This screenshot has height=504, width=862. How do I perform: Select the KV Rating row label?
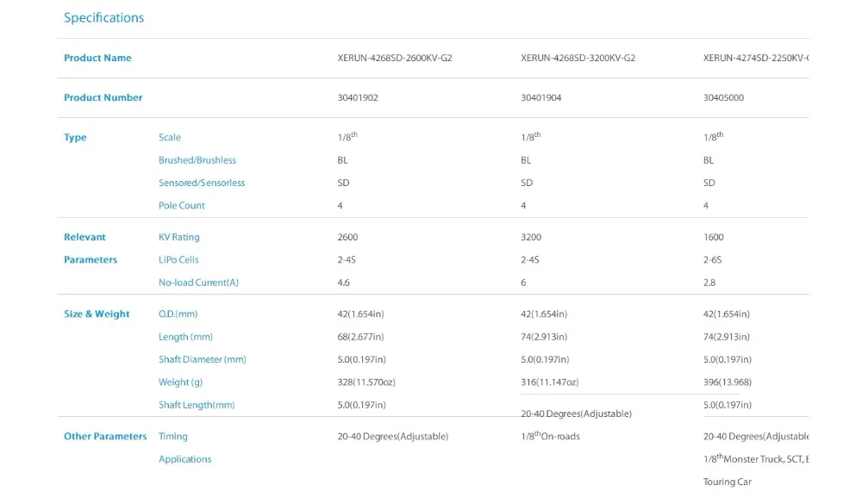point(179,237)
